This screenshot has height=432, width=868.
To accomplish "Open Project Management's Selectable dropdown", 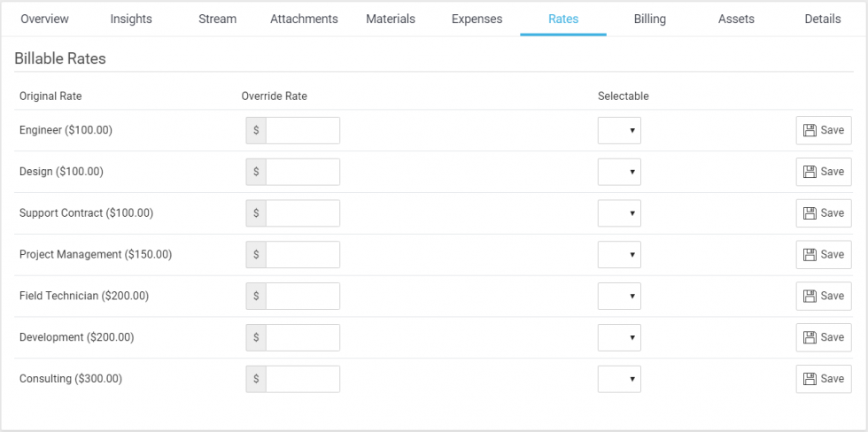I will point(619,255).
